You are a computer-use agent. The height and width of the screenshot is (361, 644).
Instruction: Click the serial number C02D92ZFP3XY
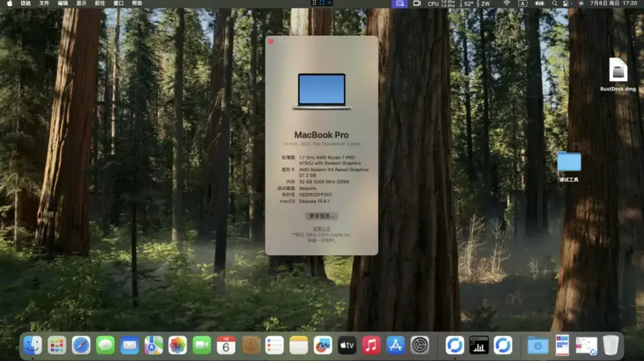[316, 195]
